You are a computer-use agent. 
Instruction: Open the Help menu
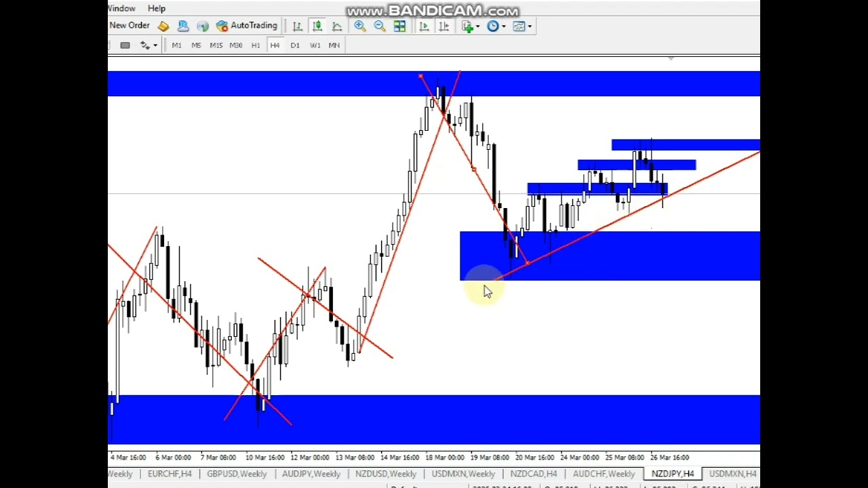pyautogui.click(x=157, y=8)
